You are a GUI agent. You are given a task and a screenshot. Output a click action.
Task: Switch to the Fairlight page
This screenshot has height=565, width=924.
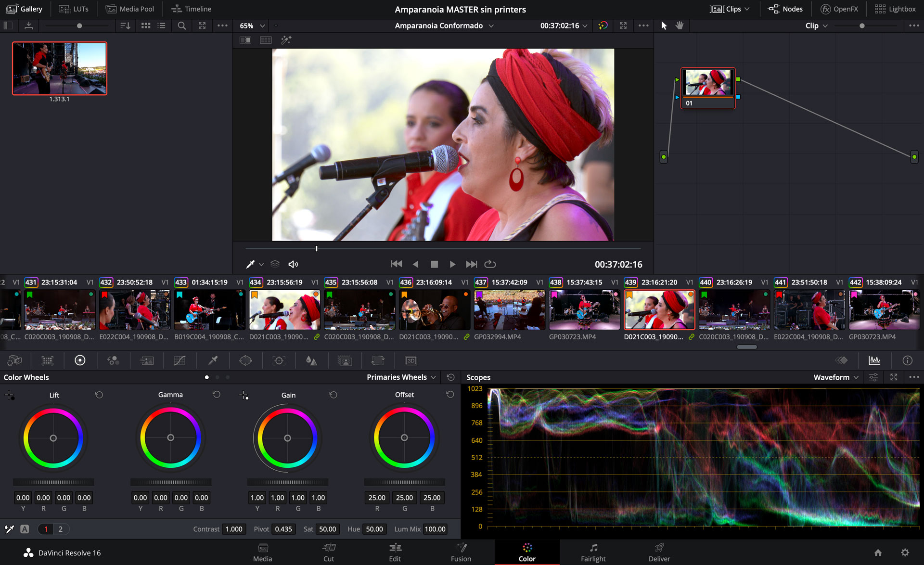[x=593, y=552]
